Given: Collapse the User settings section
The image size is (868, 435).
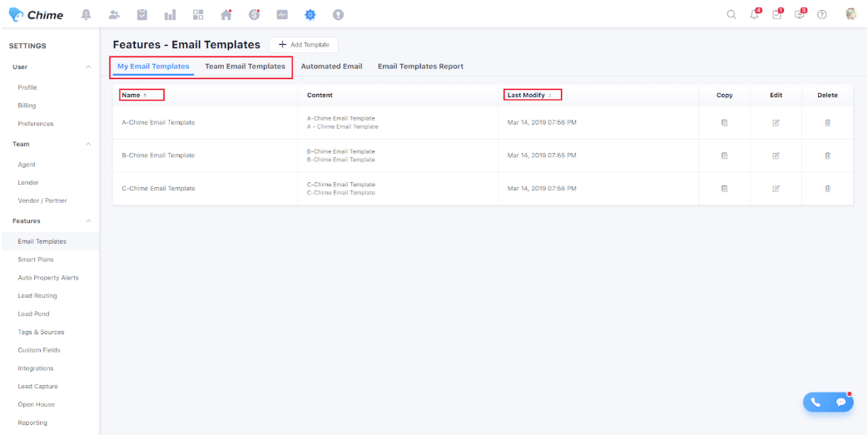Looking at the screenshot, I should coord(88,67).
